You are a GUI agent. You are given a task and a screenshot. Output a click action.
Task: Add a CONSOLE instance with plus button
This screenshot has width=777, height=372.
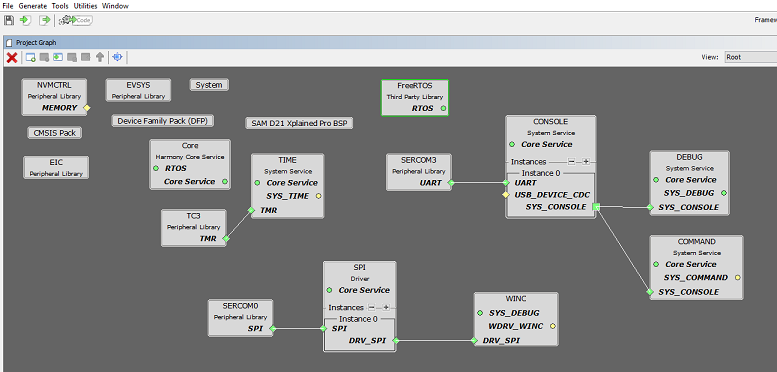click(x=586, y=161)
